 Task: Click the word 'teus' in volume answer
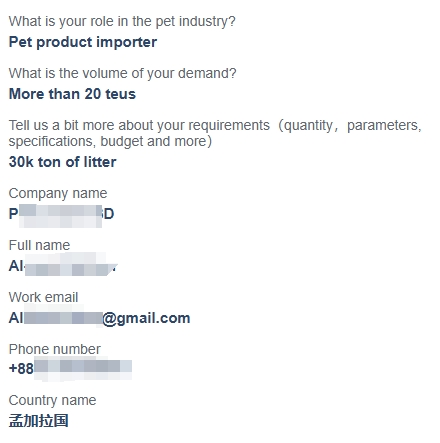point(121,94)
